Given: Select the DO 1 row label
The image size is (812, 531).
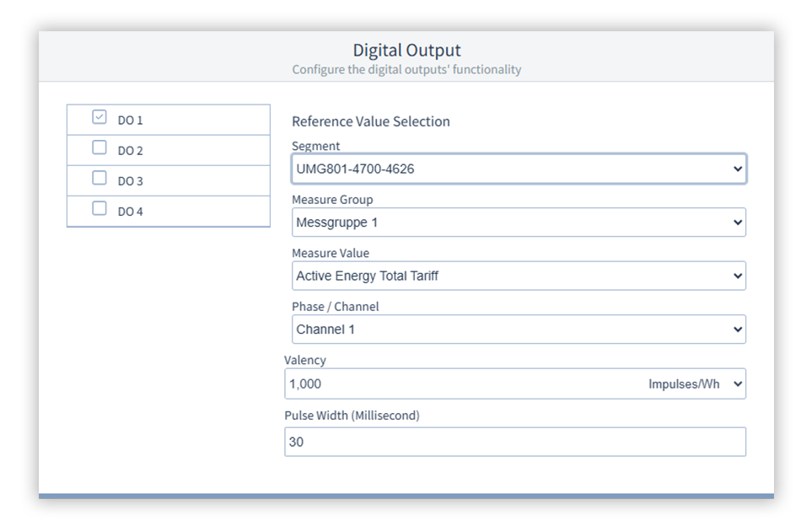Looking at the screenshot, I should click(x=131, y=121).
